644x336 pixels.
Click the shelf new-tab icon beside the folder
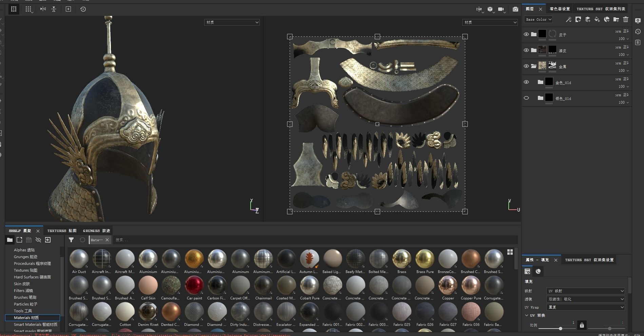[x=19, y=240]
